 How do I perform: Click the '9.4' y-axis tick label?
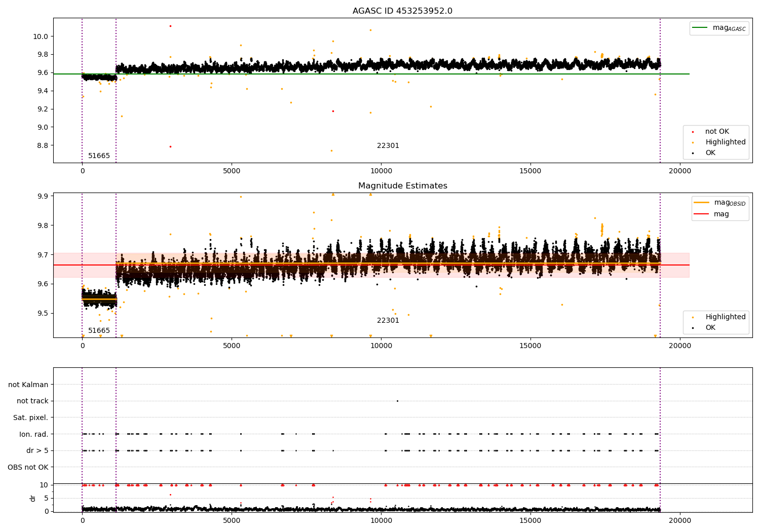tap(43, 91)
